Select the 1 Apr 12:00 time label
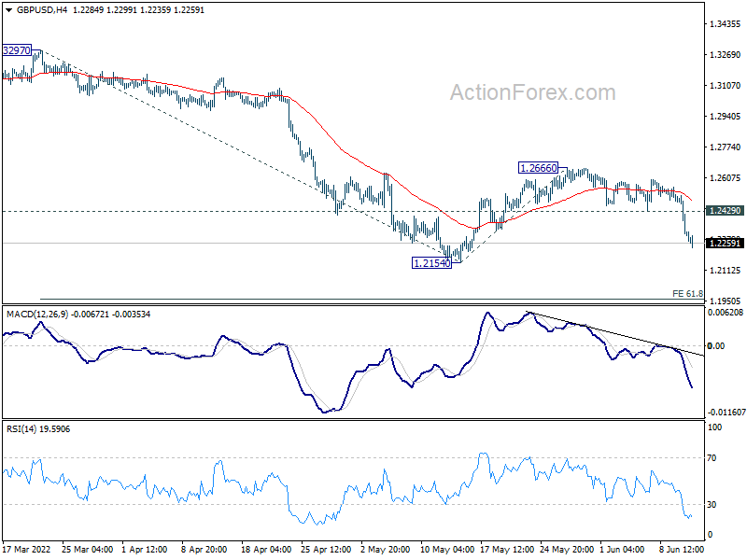This screenshot has width=747, height=560. [145, 550]
